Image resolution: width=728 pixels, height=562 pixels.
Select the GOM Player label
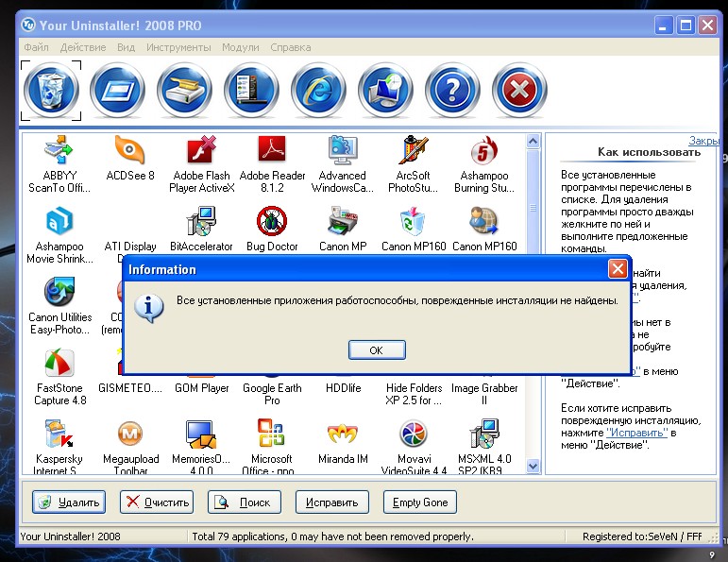[201, 388]
